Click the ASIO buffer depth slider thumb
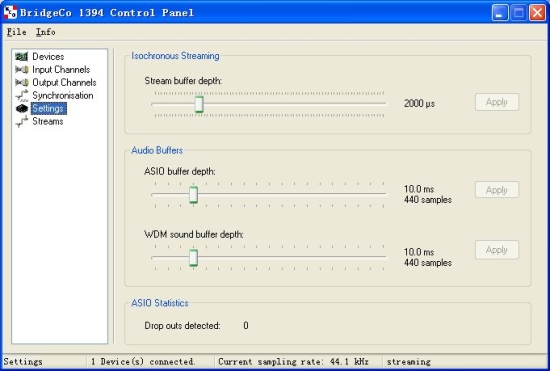550x371 pixels. 193,195
